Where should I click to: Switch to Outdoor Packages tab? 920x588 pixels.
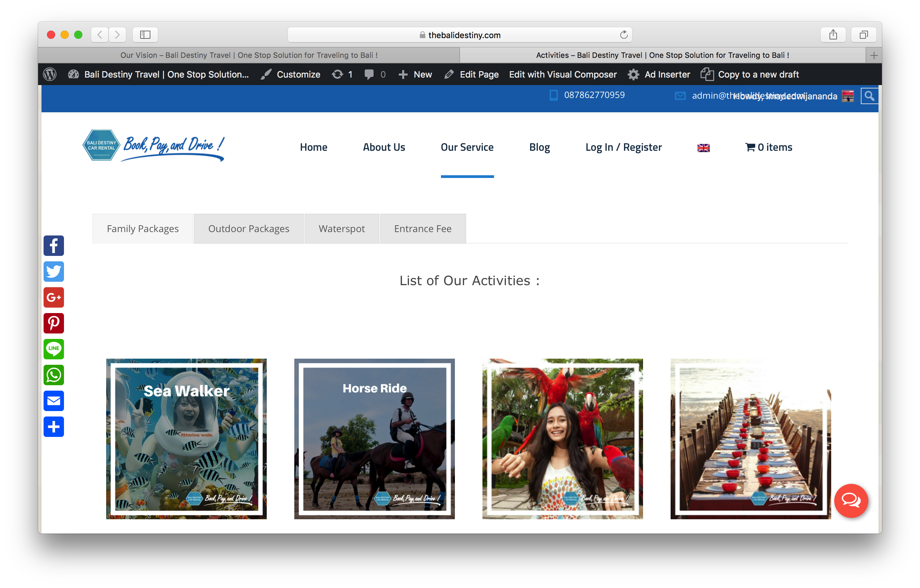tap(248, 228)
